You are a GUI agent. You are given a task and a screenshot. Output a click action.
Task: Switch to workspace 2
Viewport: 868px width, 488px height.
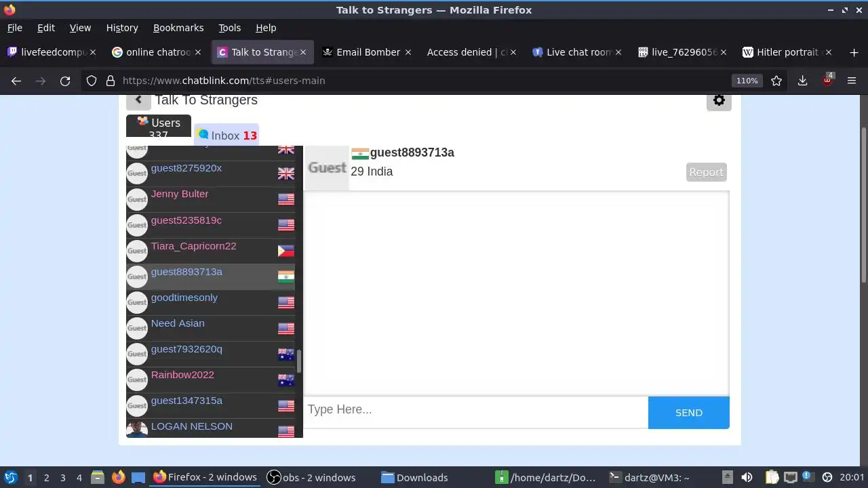46,477
